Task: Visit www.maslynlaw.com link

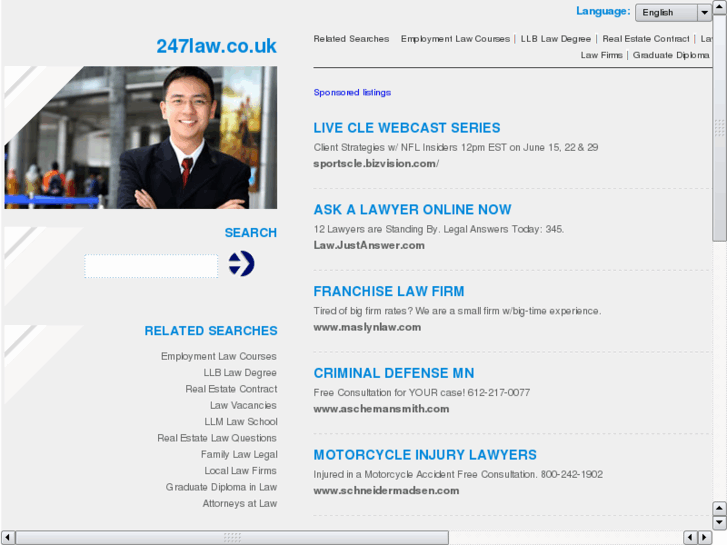Action: (x=367, y=327)
